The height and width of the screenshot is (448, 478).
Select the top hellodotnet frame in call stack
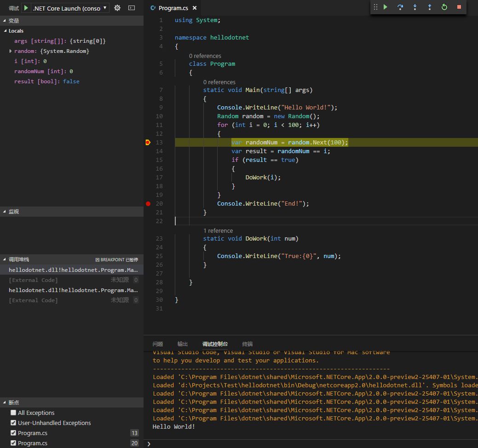tap(71, 270)
